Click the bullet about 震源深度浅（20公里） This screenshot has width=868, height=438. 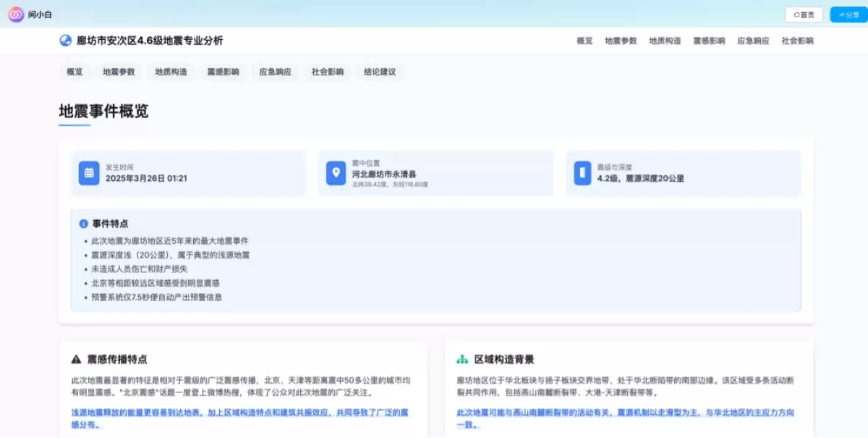(171, 255)
